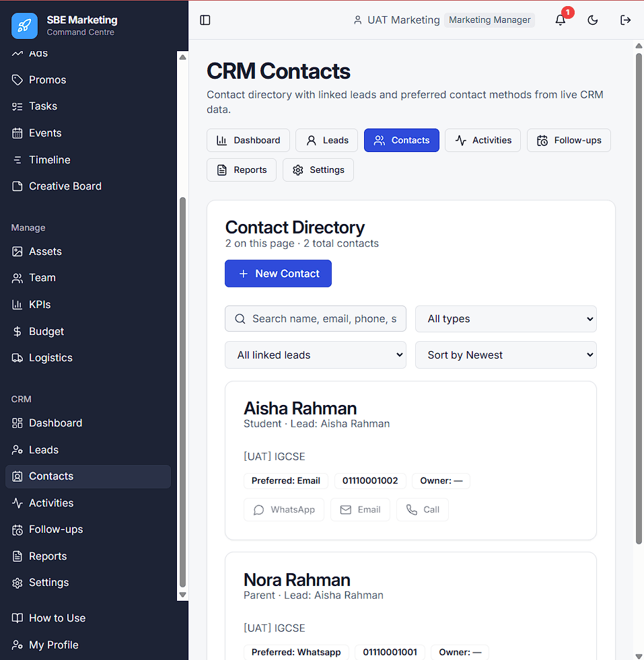Open the All types dropdown
644x660 pixels.
[506, 319]
